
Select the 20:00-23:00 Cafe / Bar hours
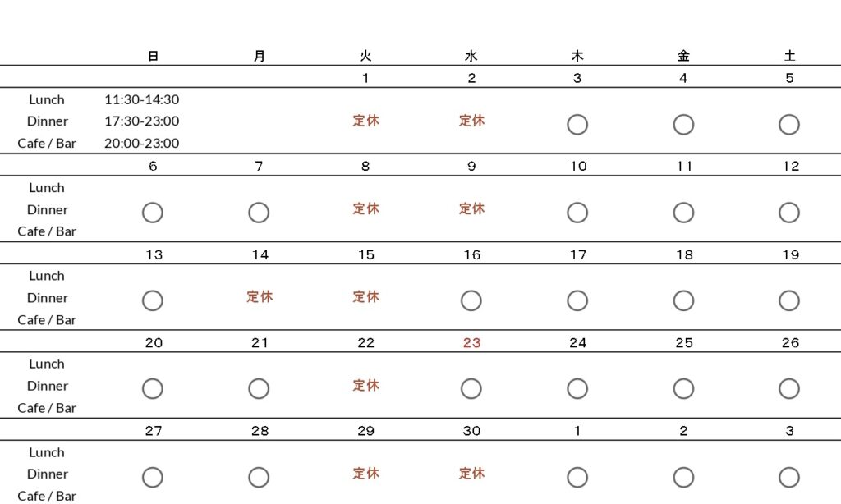tap(142, 143)
